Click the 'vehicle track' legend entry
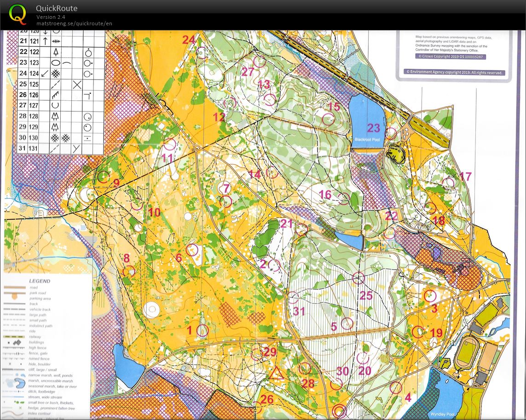This screenshot has height=420, width=526. 40,309
